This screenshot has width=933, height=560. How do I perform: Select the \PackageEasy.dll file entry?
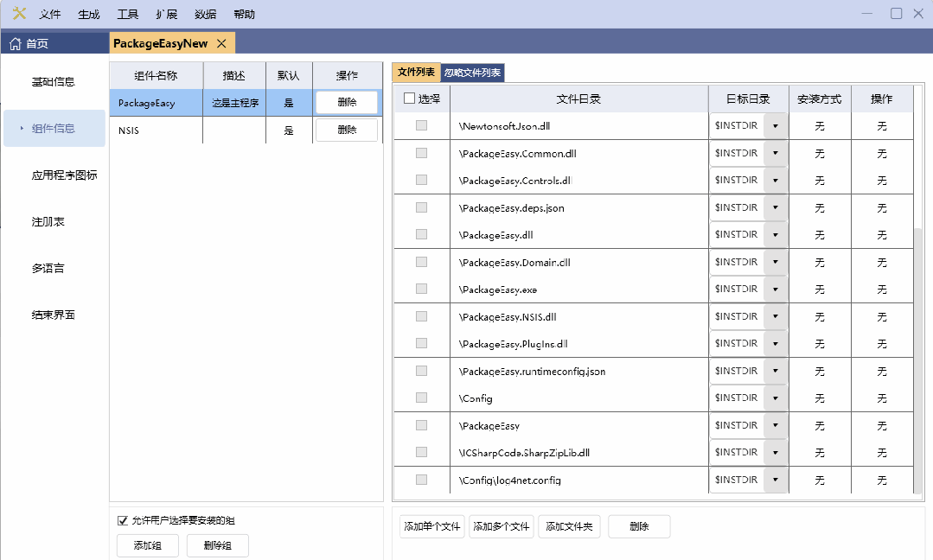point(496,235)
